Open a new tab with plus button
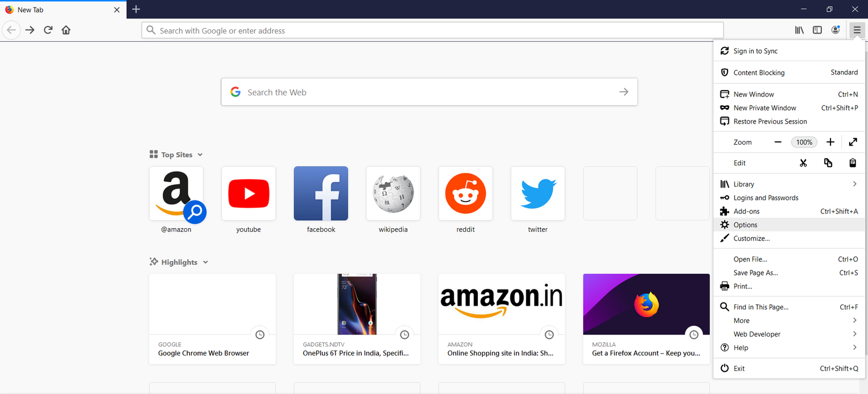This screenshot has width=868, height=394. coord(136,9)
